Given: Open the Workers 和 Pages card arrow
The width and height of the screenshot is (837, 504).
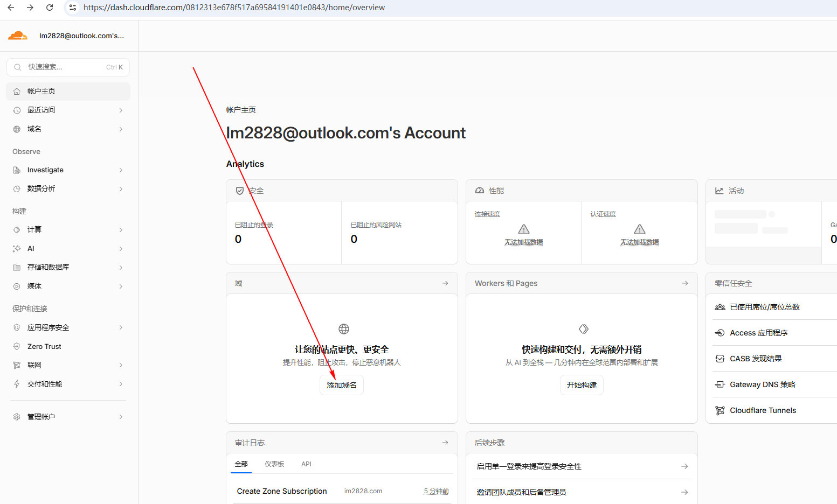Looking at the screenshot, I should pos(685,283).
